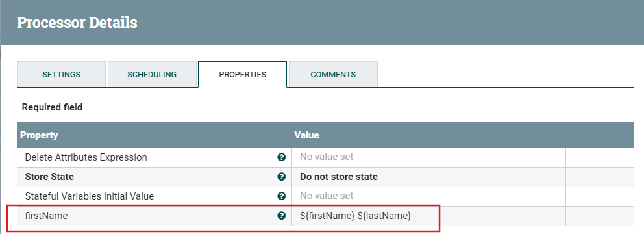Click the Required field label
644x234 pixels.
pos(52,107)
